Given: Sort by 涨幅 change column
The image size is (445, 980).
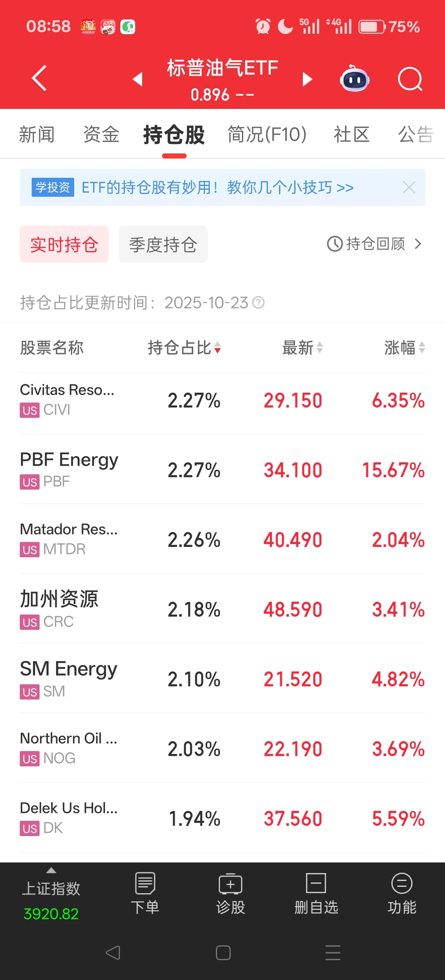Looking at the screenshot, I should pos(405,348).
